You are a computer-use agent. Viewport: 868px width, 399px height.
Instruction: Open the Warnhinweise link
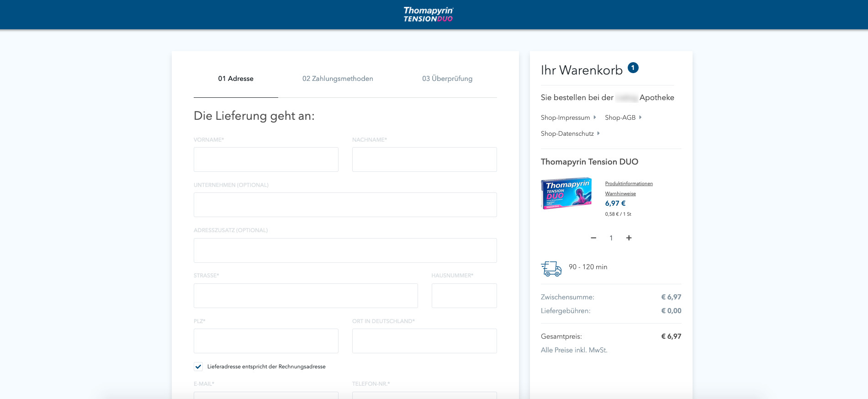coord(620,194)
